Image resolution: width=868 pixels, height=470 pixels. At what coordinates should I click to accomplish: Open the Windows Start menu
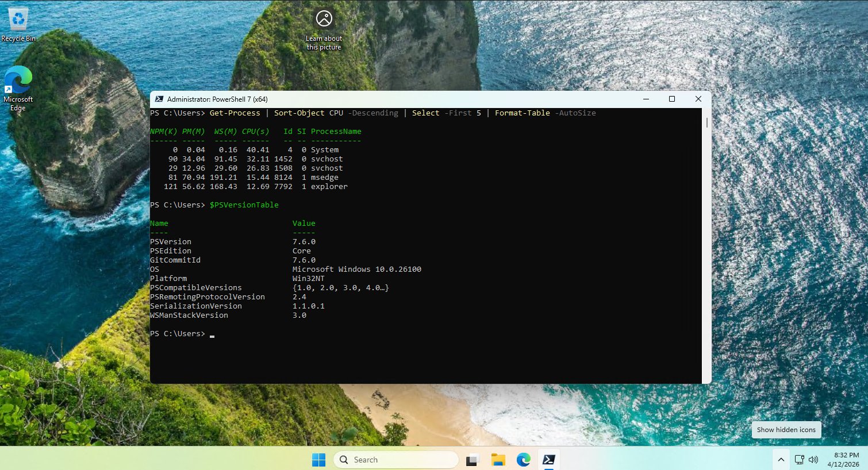318,460
